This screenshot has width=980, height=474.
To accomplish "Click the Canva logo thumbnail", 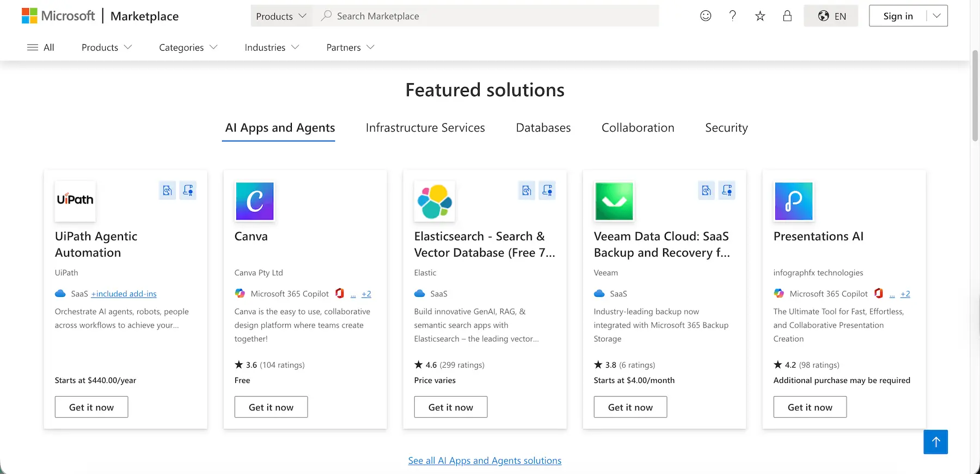I will 255,201.
